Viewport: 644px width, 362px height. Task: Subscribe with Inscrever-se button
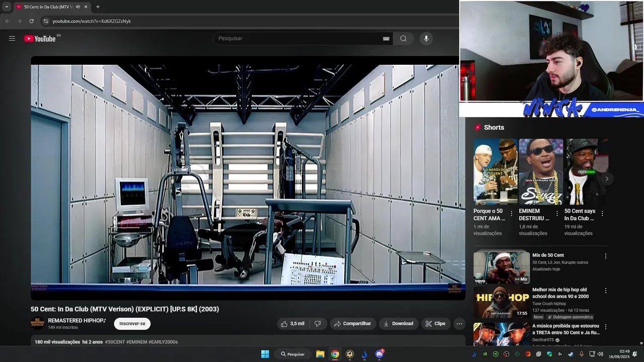pos(132,324)
